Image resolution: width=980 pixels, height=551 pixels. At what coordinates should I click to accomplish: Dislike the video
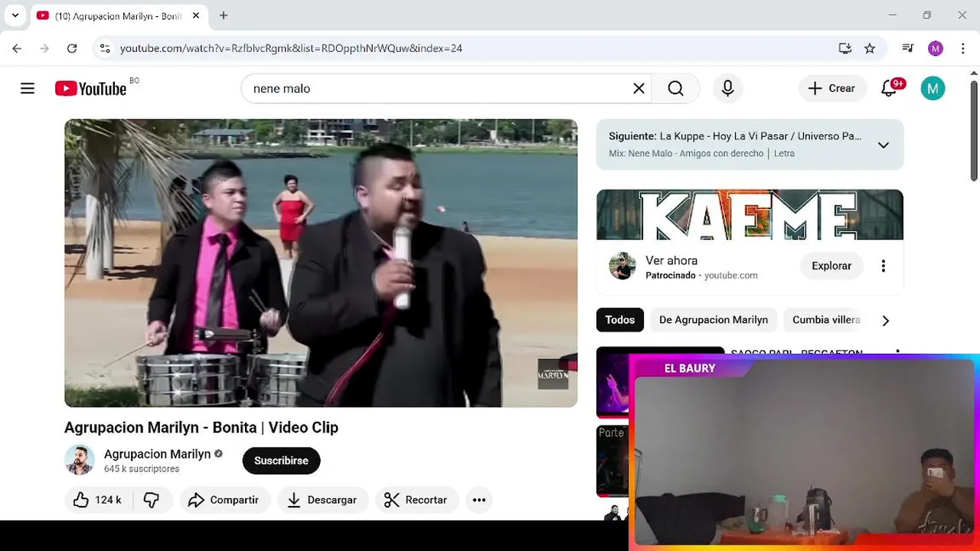coord(152,500)
